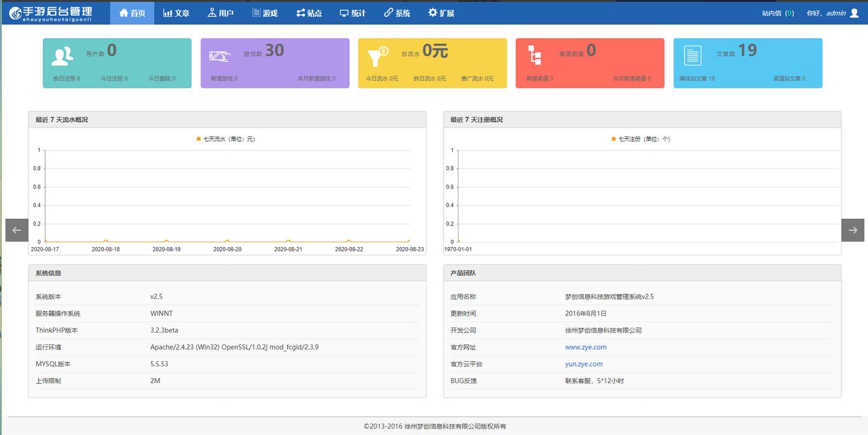Click the 手游后台管理 logo

click(51, 13)
